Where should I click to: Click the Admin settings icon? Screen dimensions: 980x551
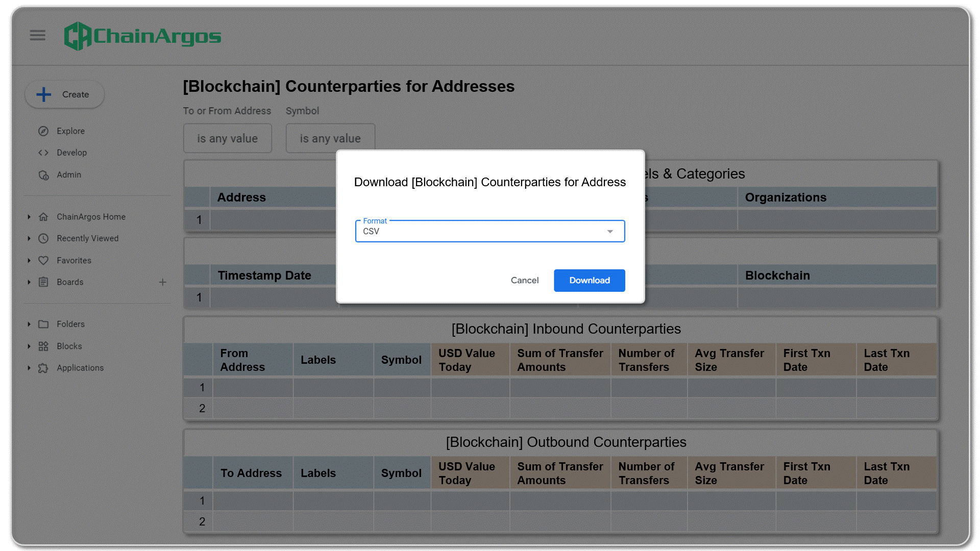pyautogui.click(x=43, y=175)
